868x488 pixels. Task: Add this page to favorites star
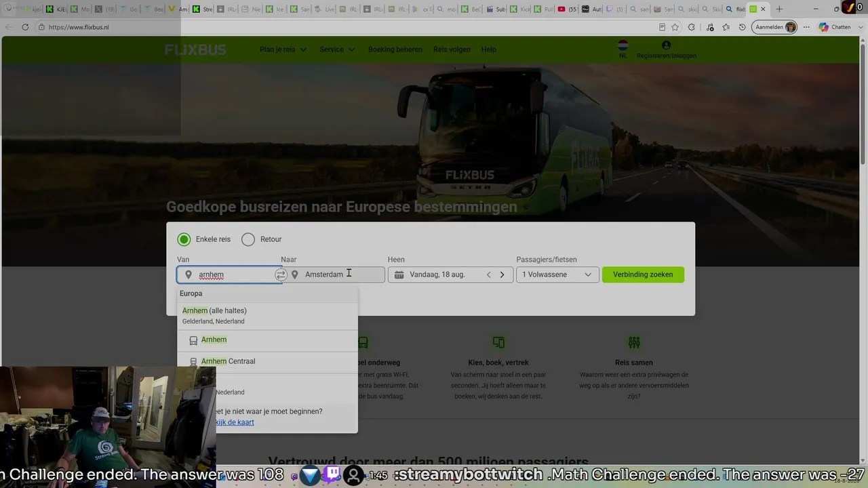[675, 27]
